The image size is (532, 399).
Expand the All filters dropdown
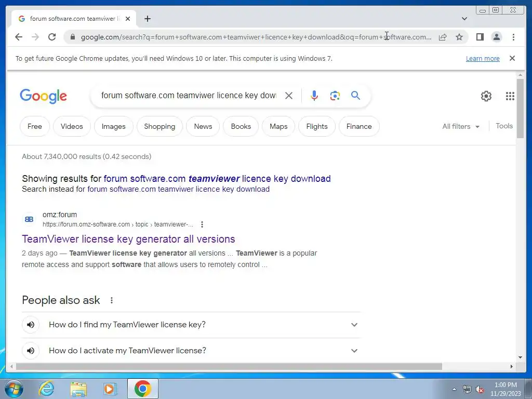pos(461,127)
